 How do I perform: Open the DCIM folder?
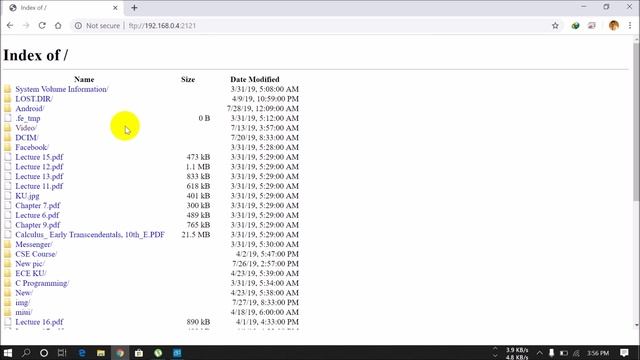pyautogui.click(x=27, y=138)
